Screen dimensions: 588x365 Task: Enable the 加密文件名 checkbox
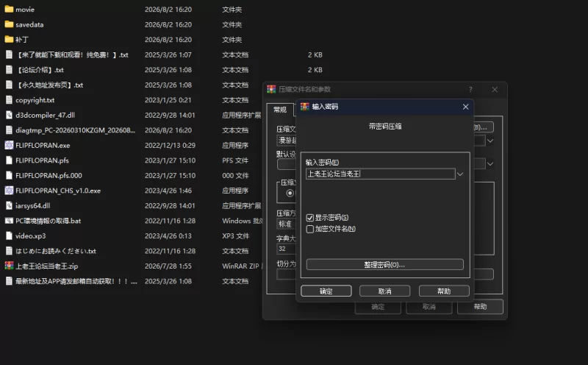click(310, 229)
